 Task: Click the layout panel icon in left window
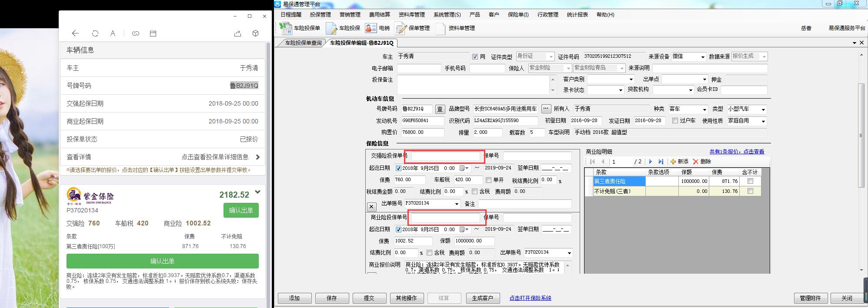pyautogui.click(x=153, y=33)
